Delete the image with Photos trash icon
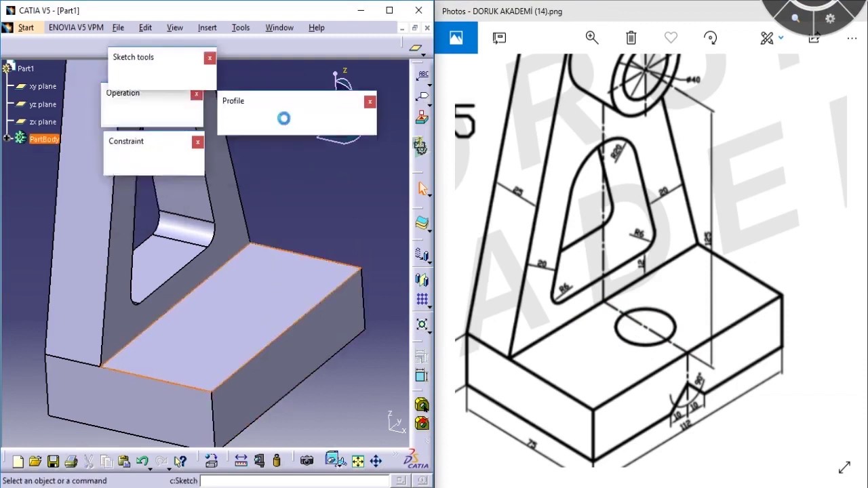 click(631, 38)
